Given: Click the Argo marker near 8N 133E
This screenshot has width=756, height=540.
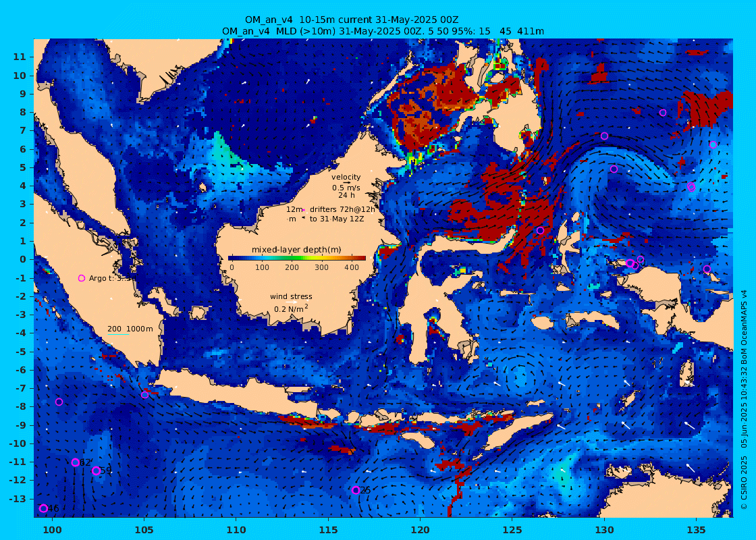Looking at the screenshot, I should 663,113.
